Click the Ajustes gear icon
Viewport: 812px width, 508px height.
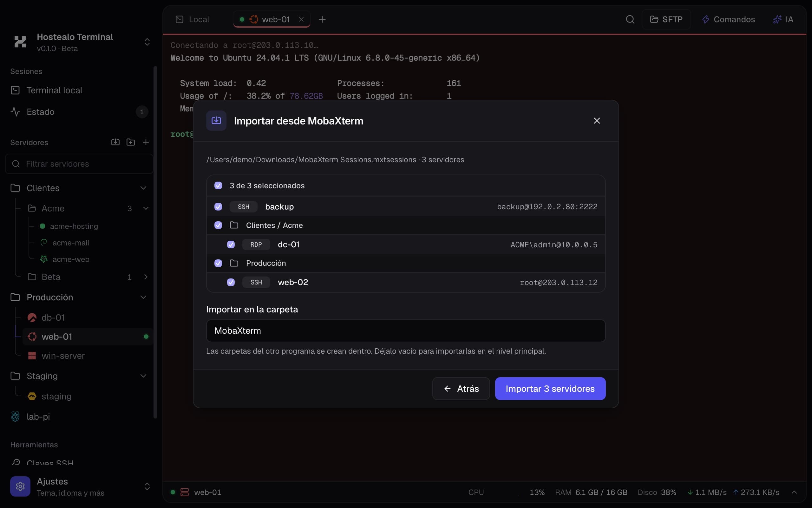pyautogui.click(x=20, y=486)
